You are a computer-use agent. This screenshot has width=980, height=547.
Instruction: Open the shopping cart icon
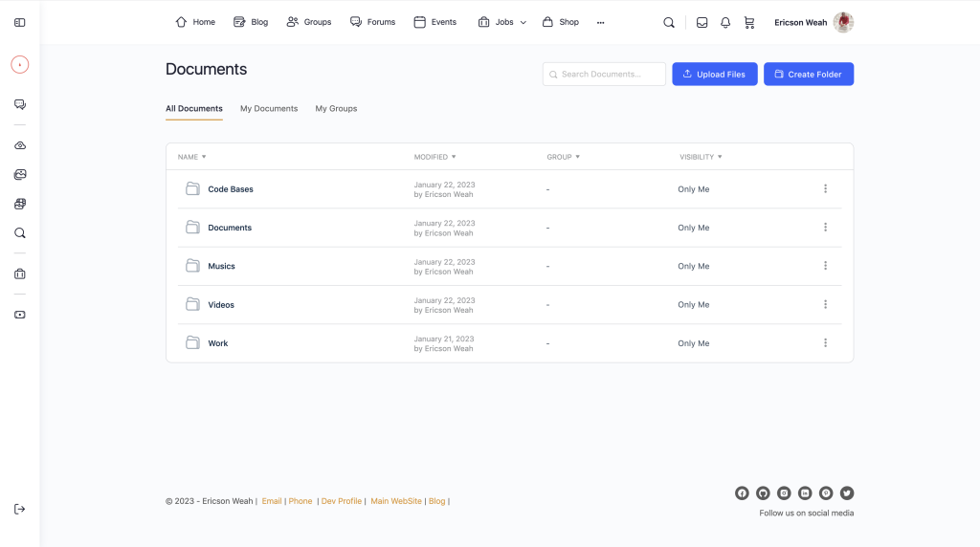(x=748, y=22)
